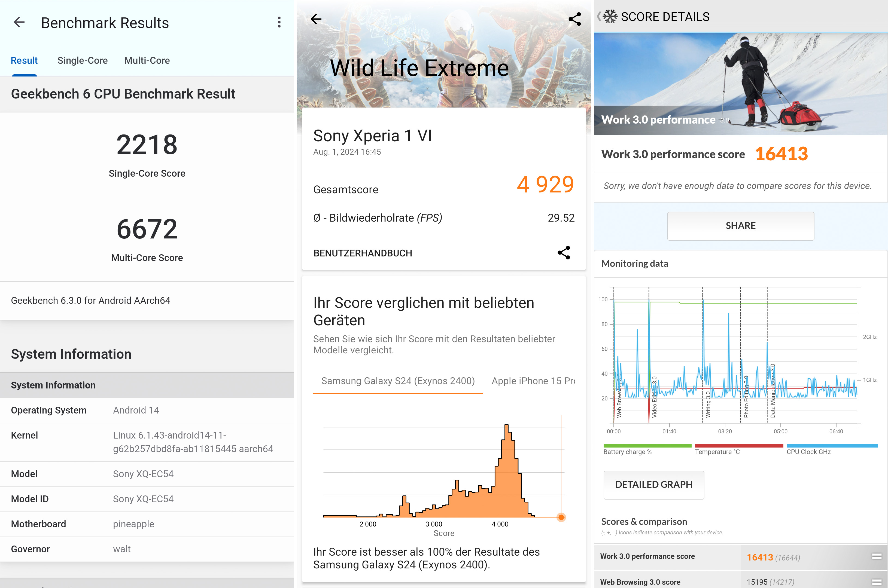Tap the equals icon on Work 3.0 row
Screen dimensions: 888x588
876,556
